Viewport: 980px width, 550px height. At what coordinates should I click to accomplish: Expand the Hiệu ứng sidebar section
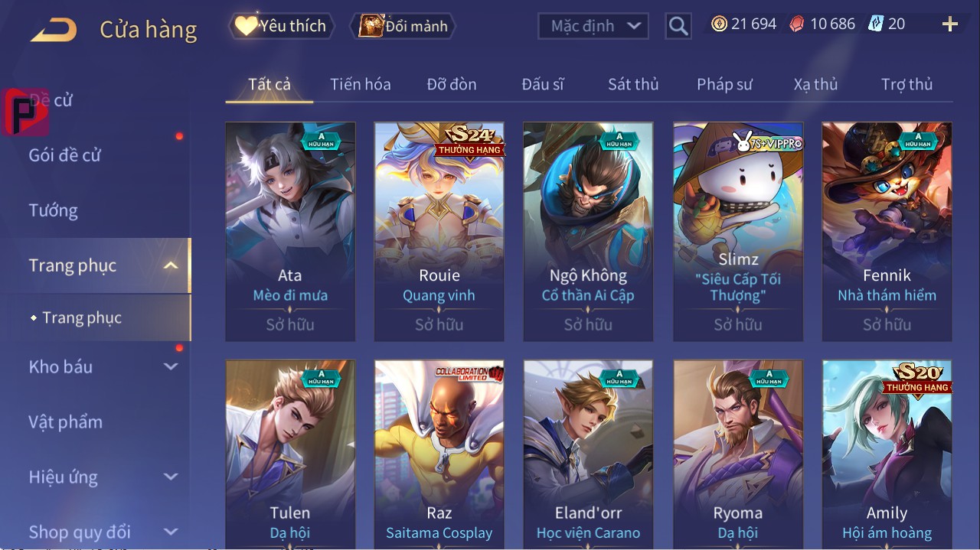click(171, 477)
